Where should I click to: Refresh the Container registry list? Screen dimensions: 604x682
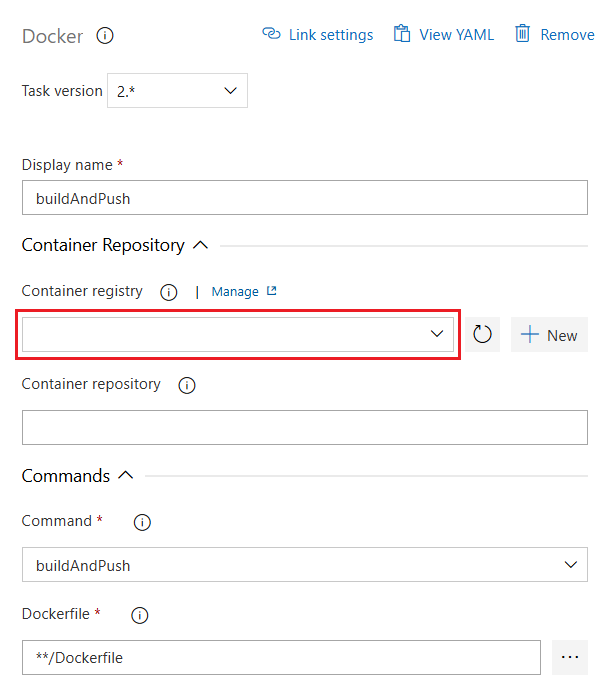pyautogui.click(x=482, y=335)
